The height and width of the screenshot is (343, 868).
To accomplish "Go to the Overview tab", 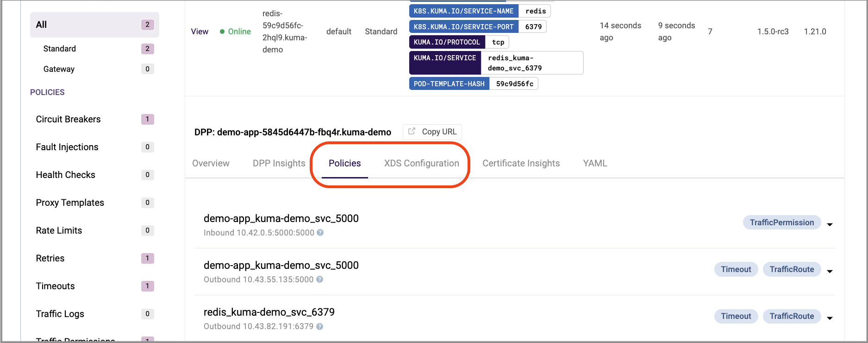I will 211,163.
